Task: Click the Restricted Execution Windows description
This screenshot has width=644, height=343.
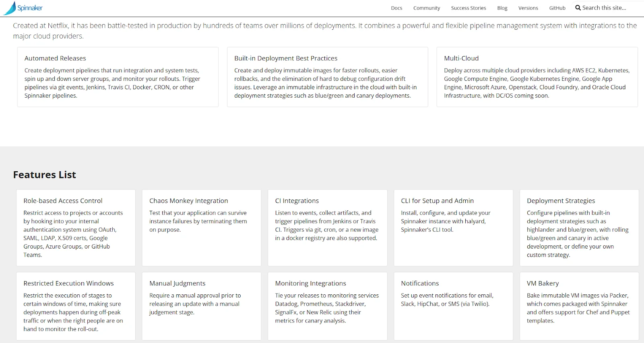Action: tap(73, 312)
